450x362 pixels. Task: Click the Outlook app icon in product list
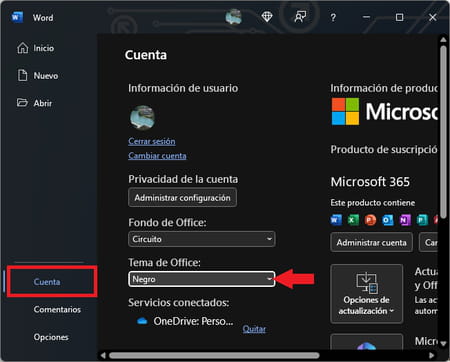[388, 220]
